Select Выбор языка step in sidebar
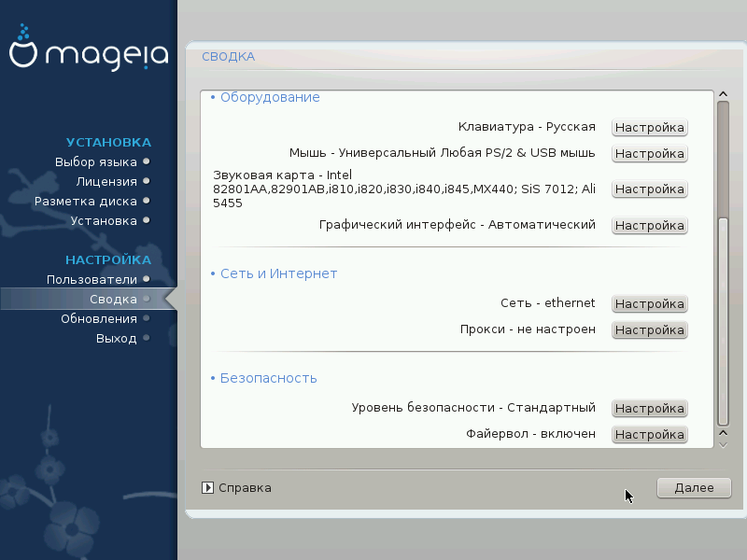 tap(95, 161)
